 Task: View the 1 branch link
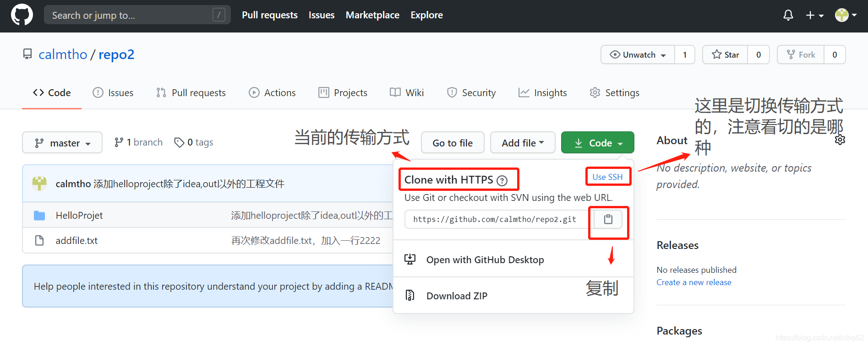click(138, 142)
